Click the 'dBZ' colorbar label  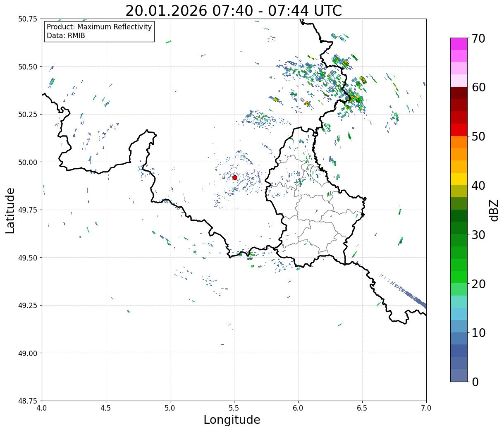tap(494, 210)
